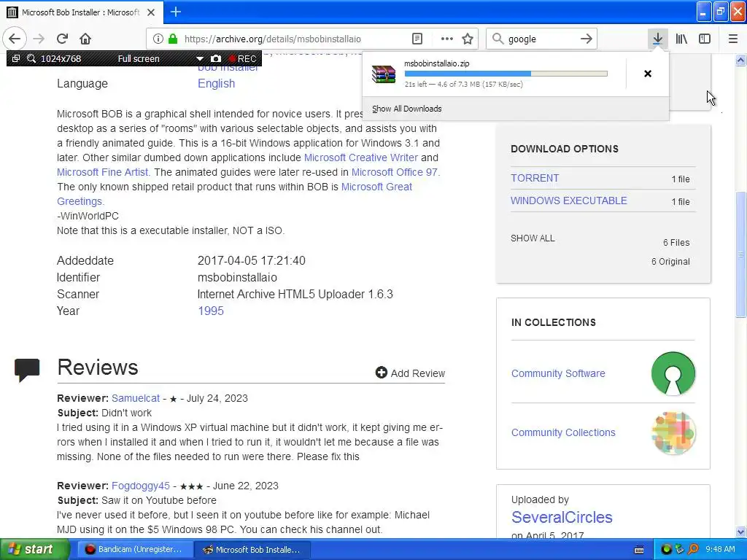Open Microsoft Fine Artist link
Viewport: 747px width, 560px height.
(103, 172)
